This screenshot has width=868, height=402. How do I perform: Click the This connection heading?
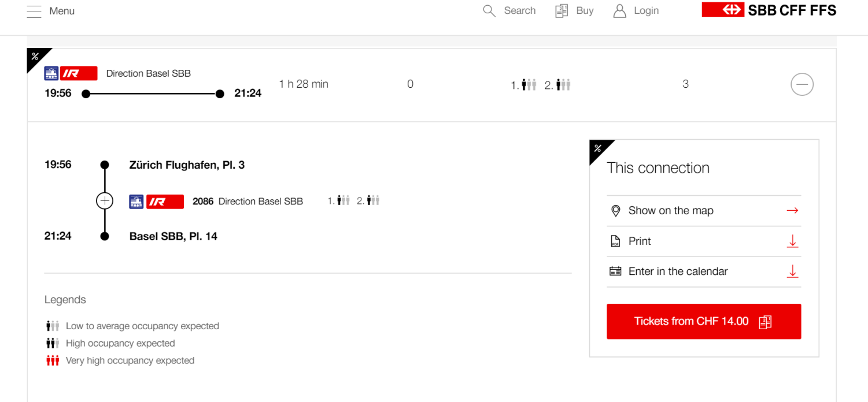click(x=658, y=168)
